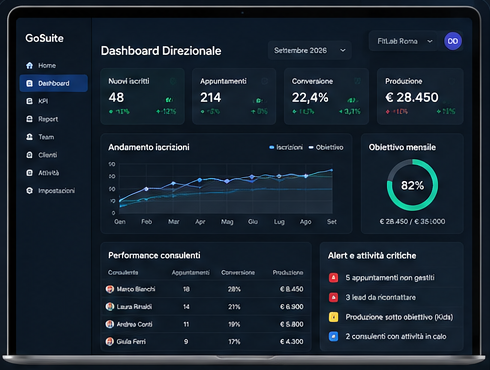Open Report in the sidebar

coord(54,119)
